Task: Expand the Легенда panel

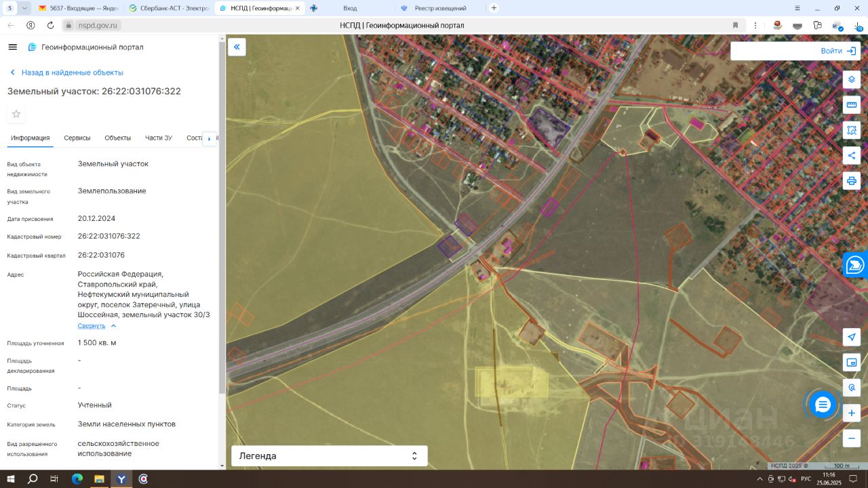Action: click(330, 456)
